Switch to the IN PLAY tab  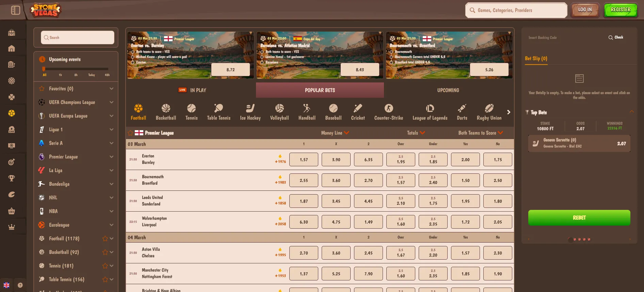click(192, 90)
